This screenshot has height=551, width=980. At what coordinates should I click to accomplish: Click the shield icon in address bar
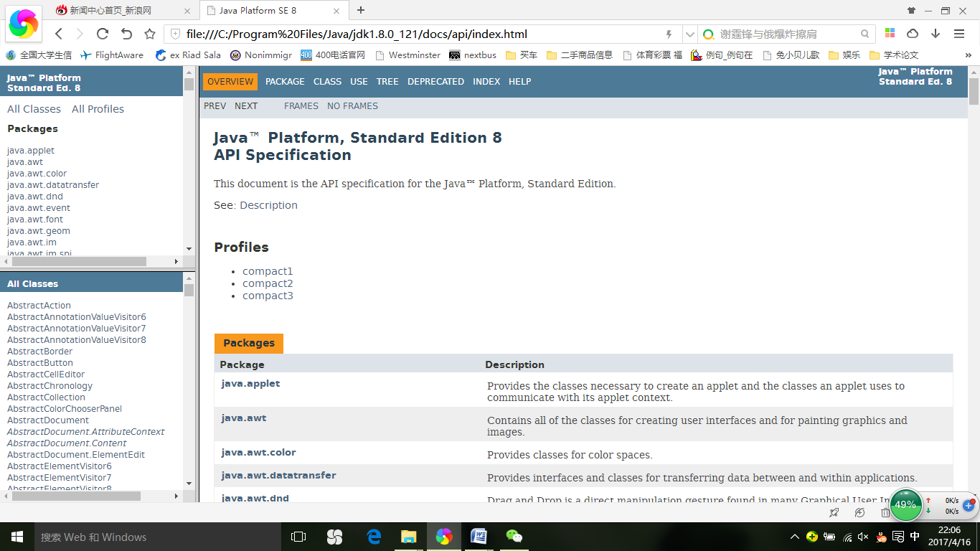pyautogui.click(x=175, y=34)
